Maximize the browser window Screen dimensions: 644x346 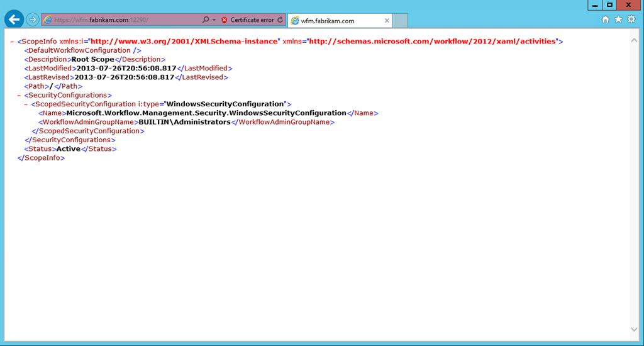(609, 5)
